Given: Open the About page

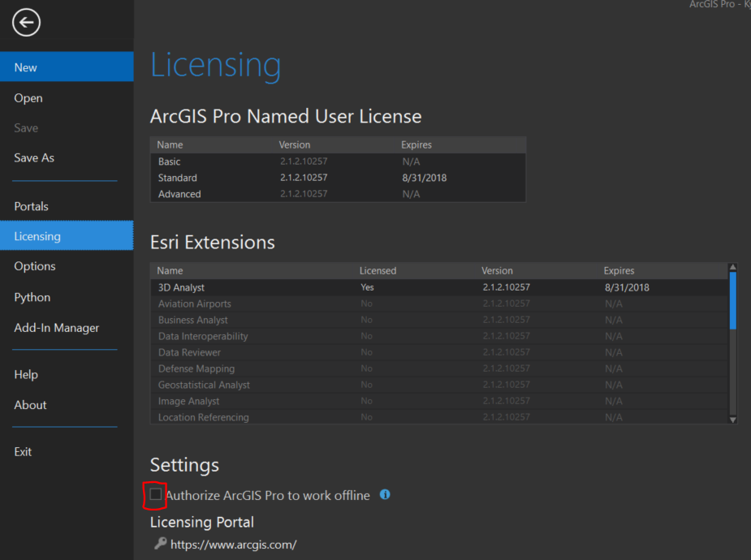Looking at the screenshot, I should [67, 404].
